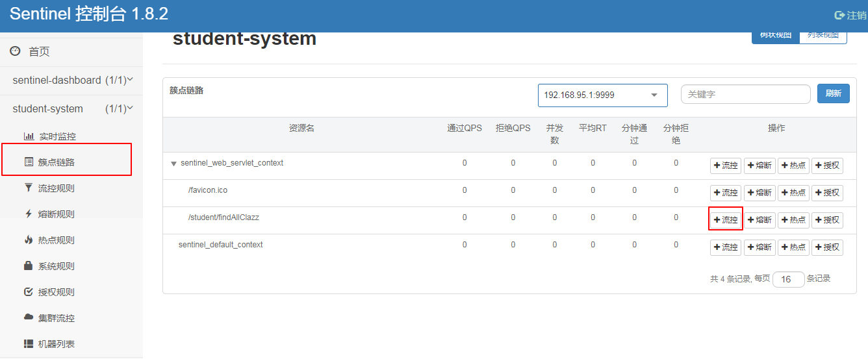
Task: Click the 授权规则 checkmark icon
Action: pos(29,291)
